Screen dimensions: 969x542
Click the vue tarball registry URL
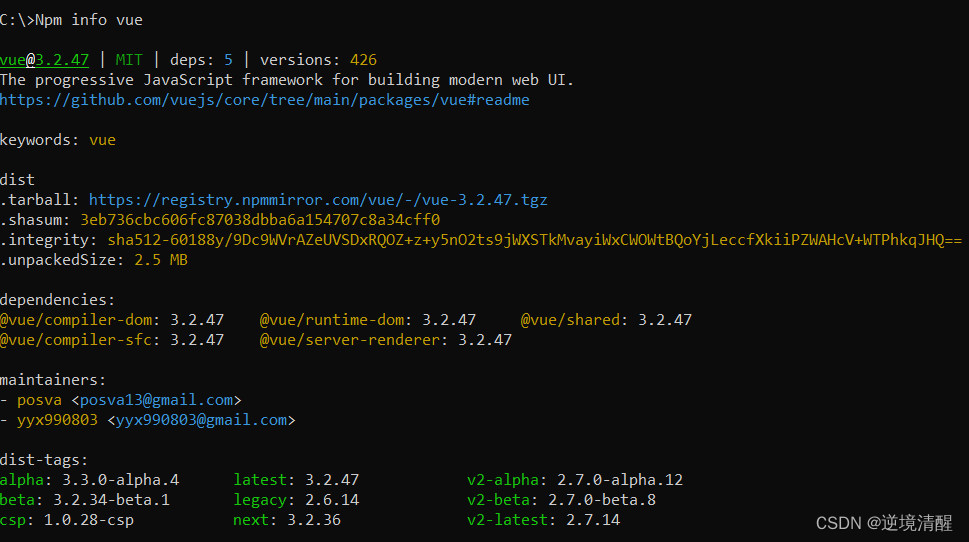[x=318, y=200]
